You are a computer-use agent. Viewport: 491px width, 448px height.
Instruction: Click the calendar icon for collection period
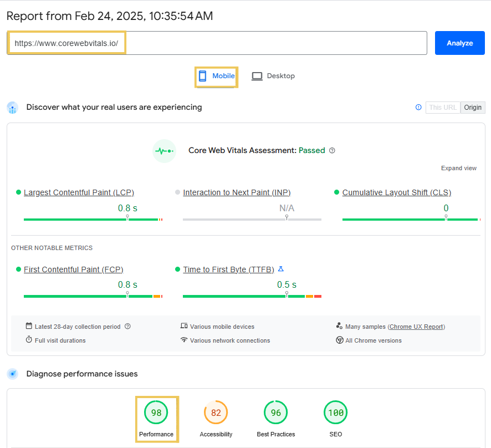tap(29, 326)
